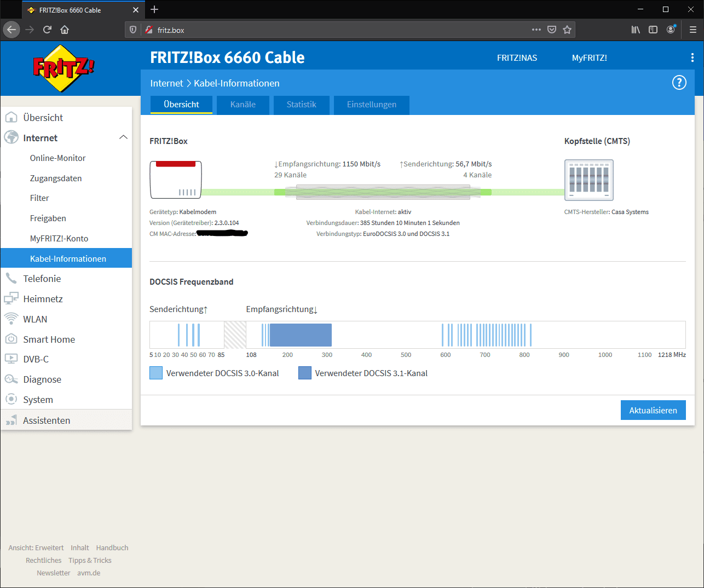Toggle the browser sidebar icon
This screenshot has height=588, width=704.
coord(653,30)
